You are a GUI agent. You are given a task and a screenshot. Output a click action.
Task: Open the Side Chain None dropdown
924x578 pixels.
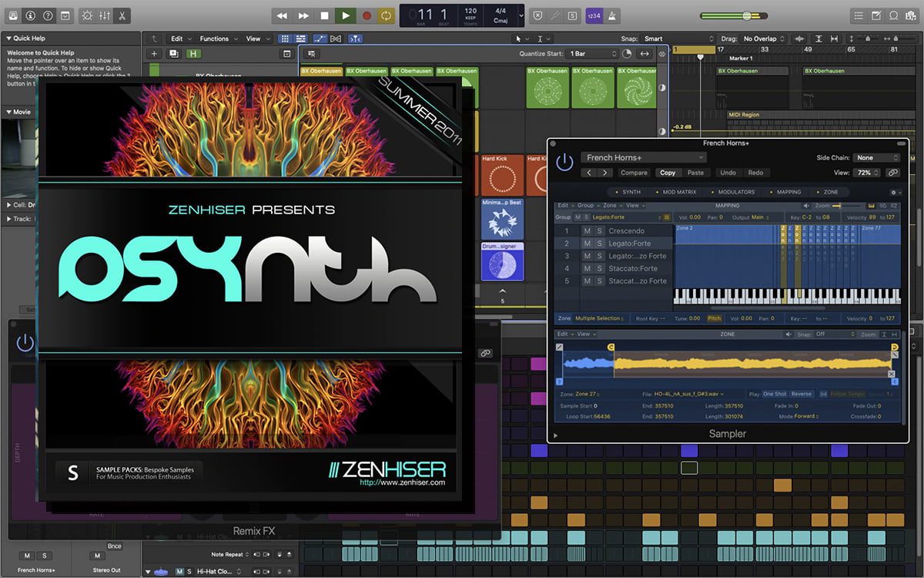tap(876, 158)
